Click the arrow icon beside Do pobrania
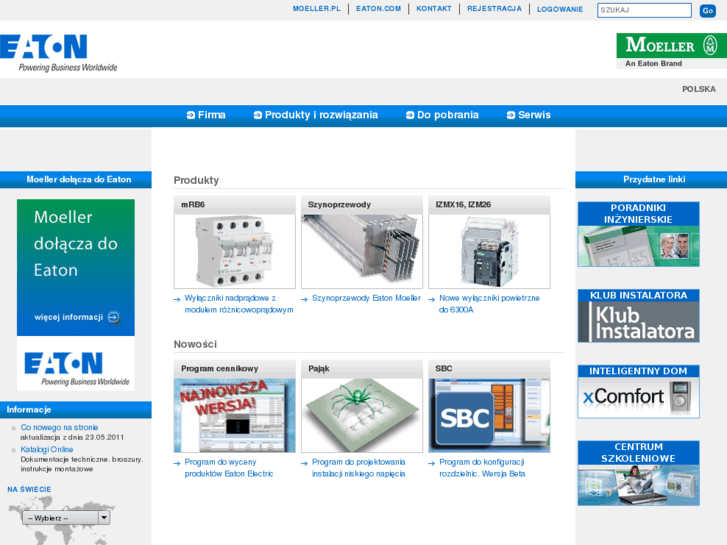The height and width of the screenshot is (545, 727). pyautogui.click(x=410, y=115)
